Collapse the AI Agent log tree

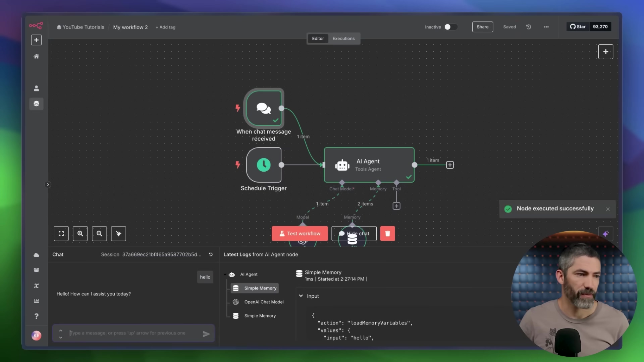(x=225, y=275)
